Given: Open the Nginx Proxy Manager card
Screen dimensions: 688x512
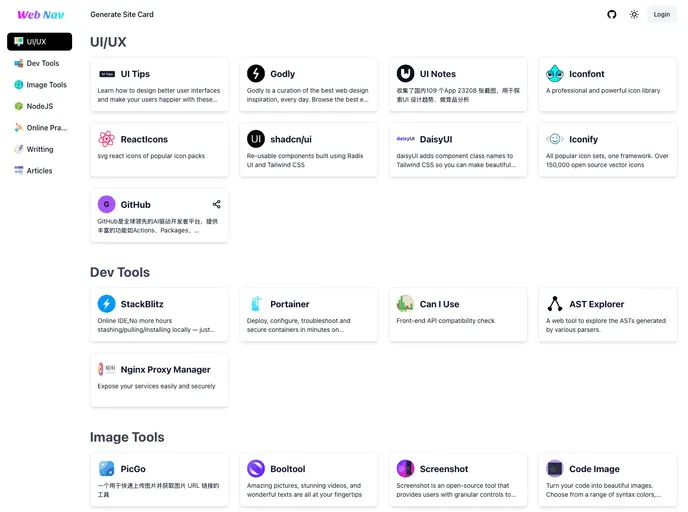Looking at the screenshot, I should click(x=159, y=379).
